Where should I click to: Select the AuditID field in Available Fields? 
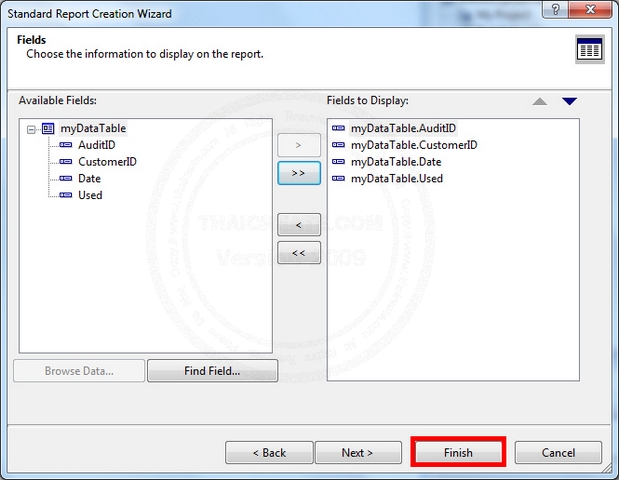[x=97, y=145]
